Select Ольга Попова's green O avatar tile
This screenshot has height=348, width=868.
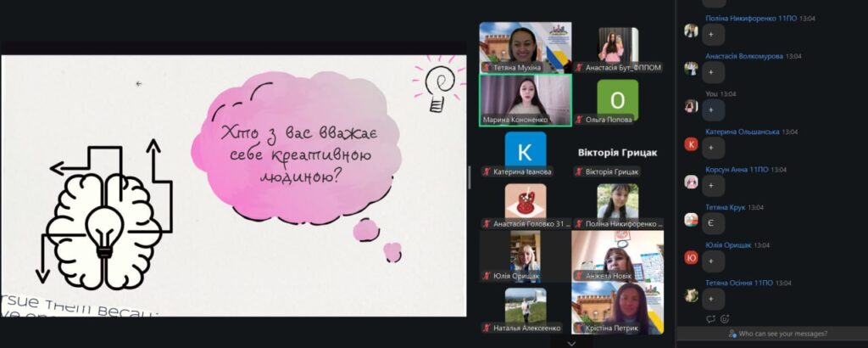(617, 99)
